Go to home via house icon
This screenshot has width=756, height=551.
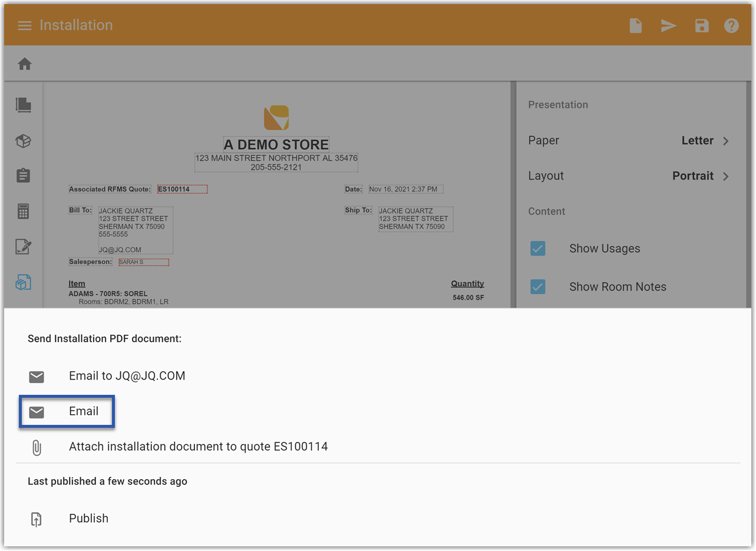pos(24,64)
